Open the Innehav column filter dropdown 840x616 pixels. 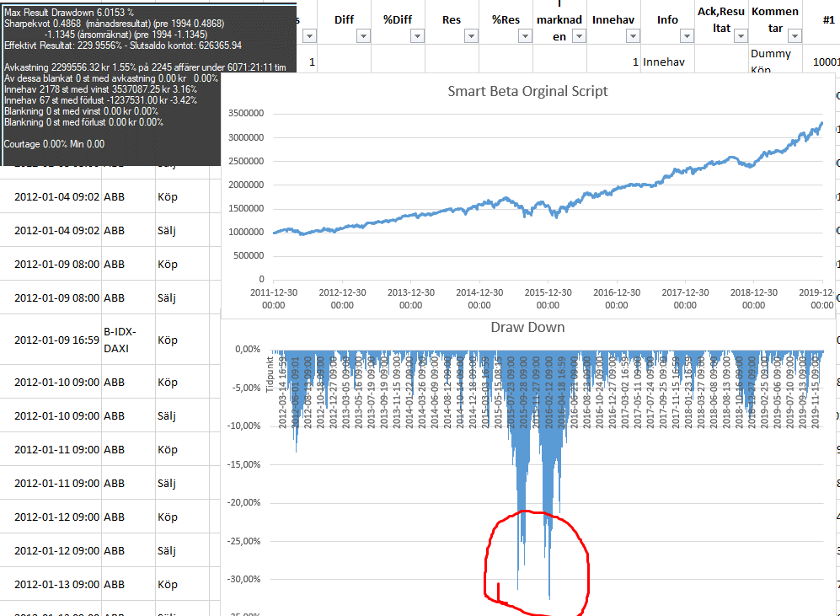pos(633,35)
